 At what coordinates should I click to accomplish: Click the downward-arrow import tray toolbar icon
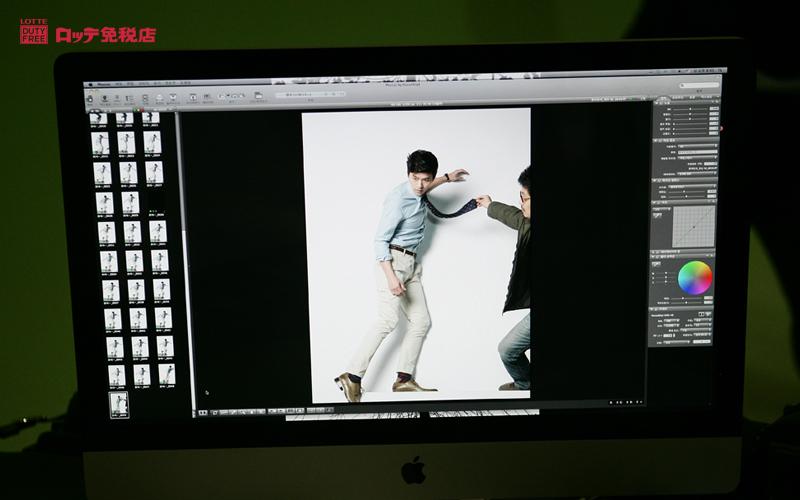coord(173,96)
